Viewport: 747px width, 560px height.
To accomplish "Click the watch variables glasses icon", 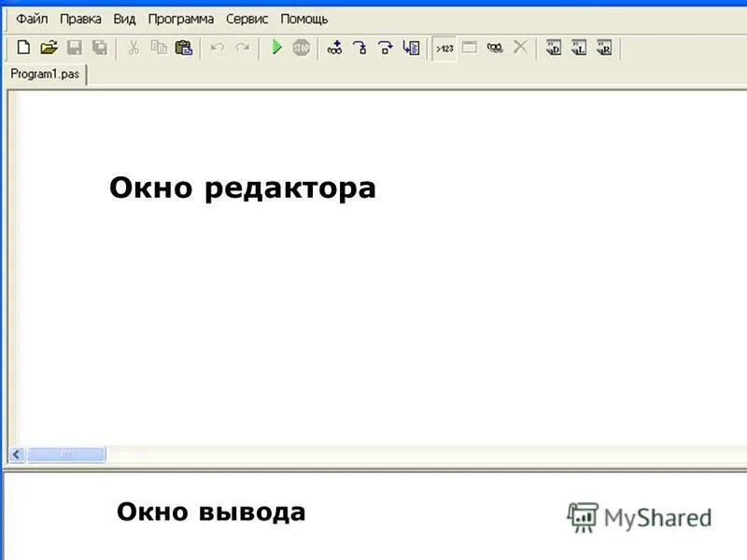I will (498, 48).
